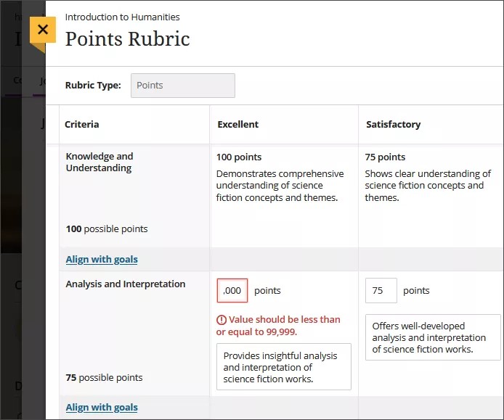Click the Criteria column header
The height and width of the screenshot is (420, 504).
[x=82, y=125]
